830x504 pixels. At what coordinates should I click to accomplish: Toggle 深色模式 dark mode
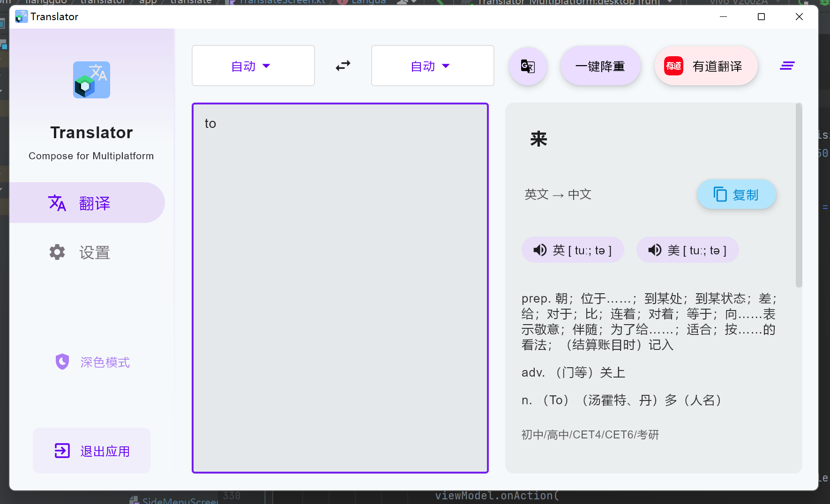pos(92,362)
